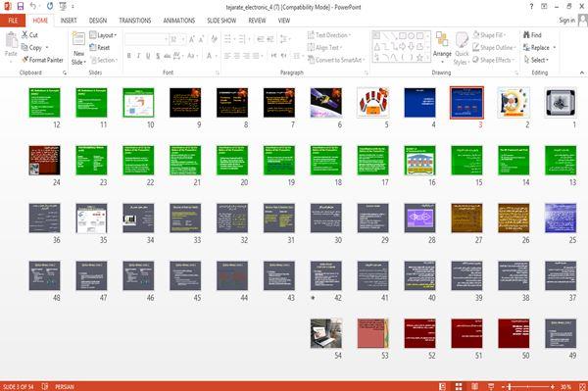
Task: Expand the Align Text dropdown
Action: pos(325,48)
